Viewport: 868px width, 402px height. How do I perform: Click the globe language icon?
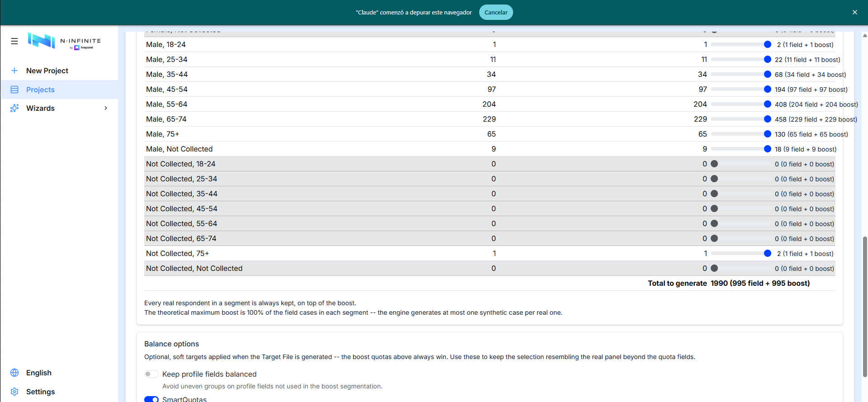(x=14, y=373)
